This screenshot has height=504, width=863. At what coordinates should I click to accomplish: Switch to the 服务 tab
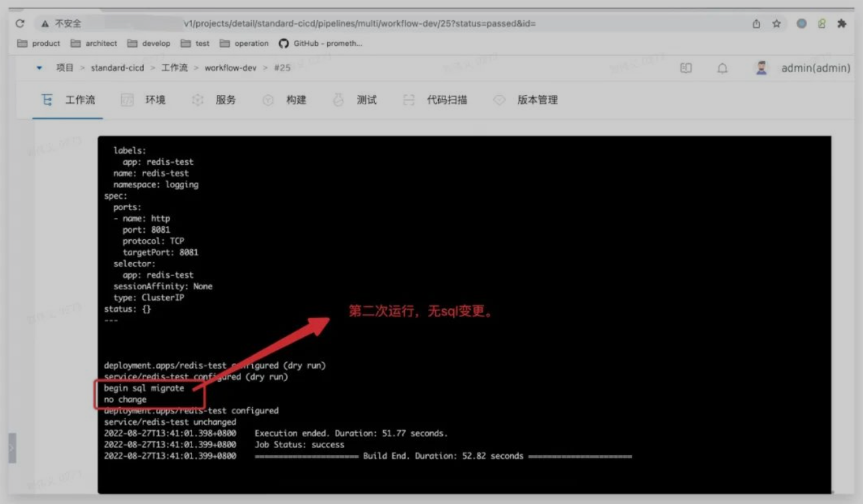213,100
